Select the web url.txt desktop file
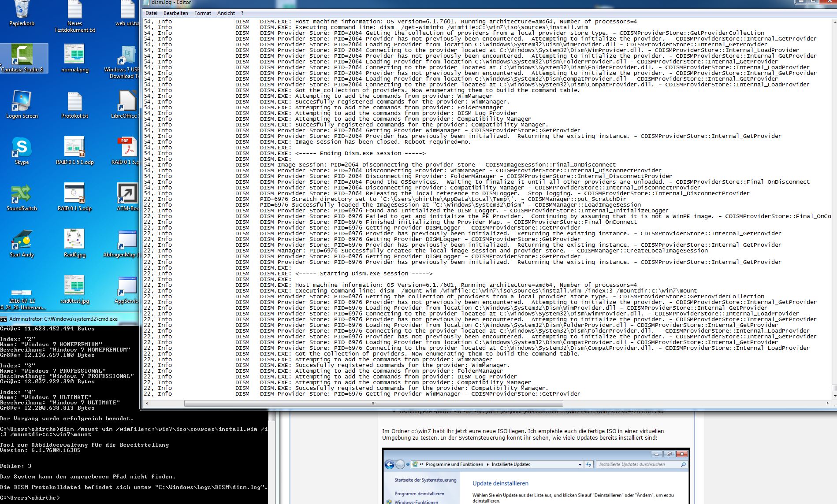The height and width of the screenshot is (504, 837). [127, 14]
